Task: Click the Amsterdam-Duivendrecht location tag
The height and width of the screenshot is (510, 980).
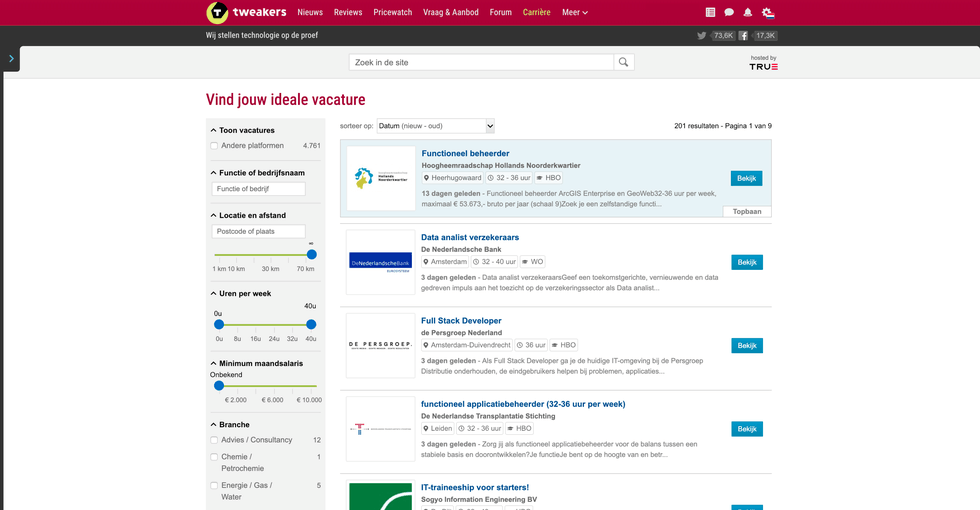Action: coord(467,345)
